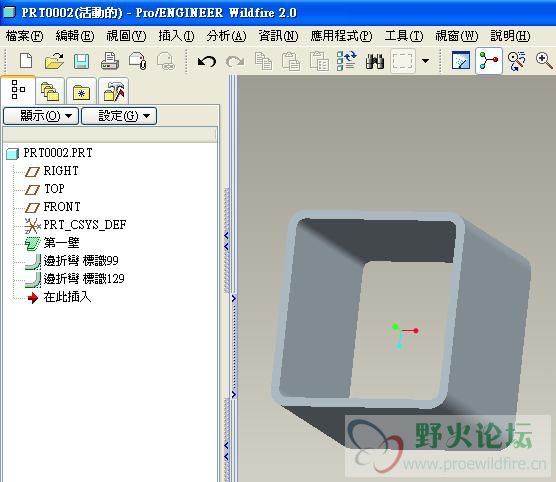Screen dimensions: 556x482
Task: Click the Paste Special icon
Action: coord(319,61)
